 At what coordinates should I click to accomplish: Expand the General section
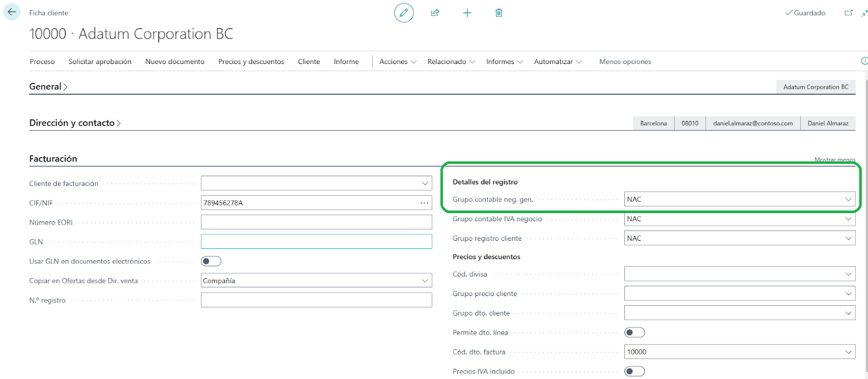tap(48, 87)
